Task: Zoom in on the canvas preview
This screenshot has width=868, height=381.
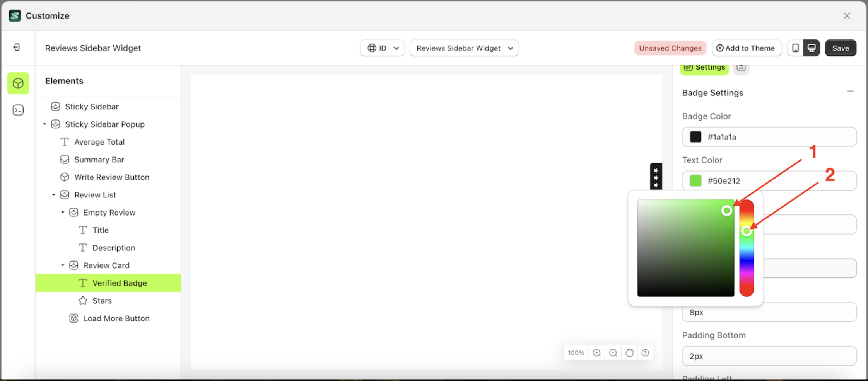Action: [597, 353]
